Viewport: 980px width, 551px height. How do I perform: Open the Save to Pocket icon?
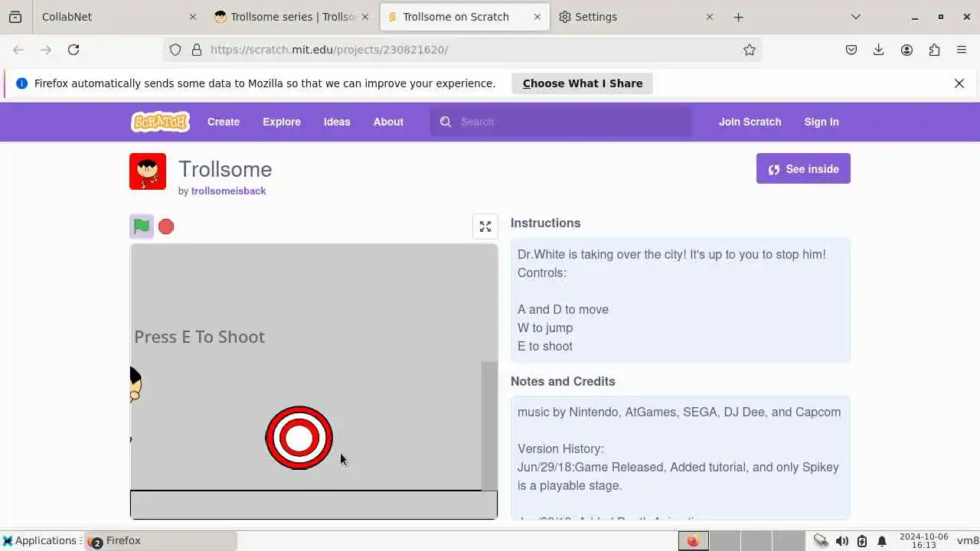[x=851, y=50]
